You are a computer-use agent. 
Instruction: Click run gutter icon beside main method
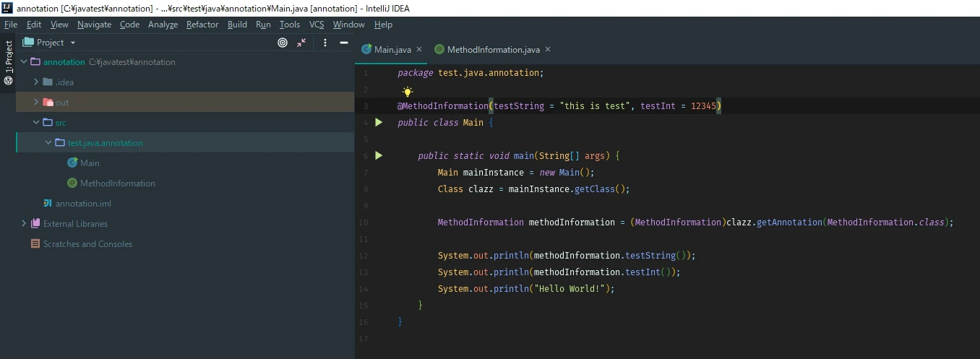click(x=379, y=156)
